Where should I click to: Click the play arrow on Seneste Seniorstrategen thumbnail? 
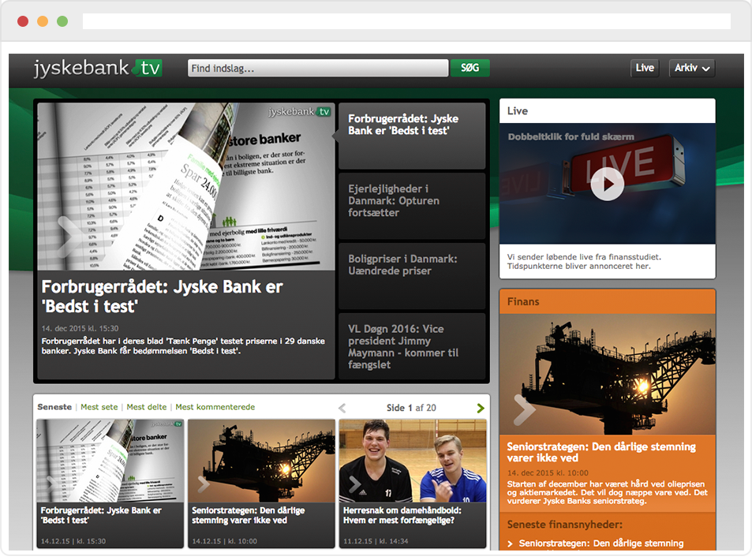click(x=204, y=485)
